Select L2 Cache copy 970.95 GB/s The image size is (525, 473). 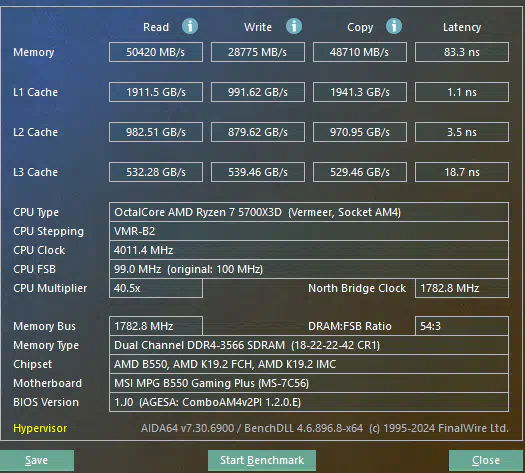[360, 132]
